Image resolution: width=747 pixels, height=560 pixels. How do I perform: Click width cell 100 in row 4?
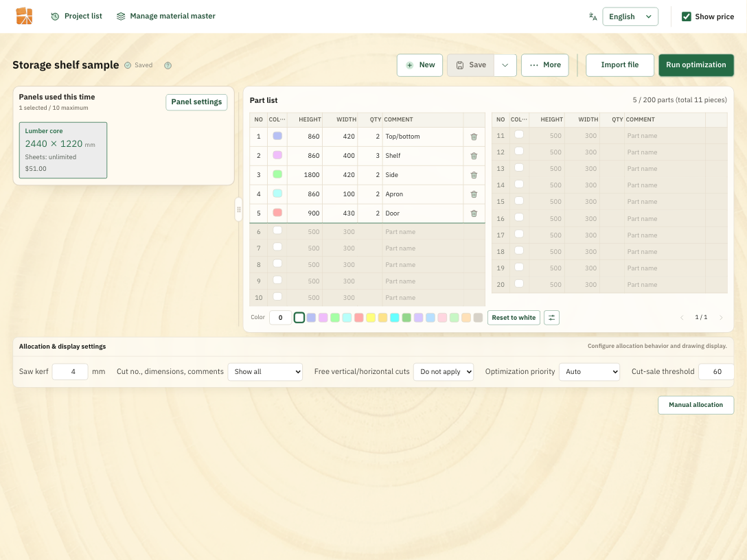coord(340,194)
